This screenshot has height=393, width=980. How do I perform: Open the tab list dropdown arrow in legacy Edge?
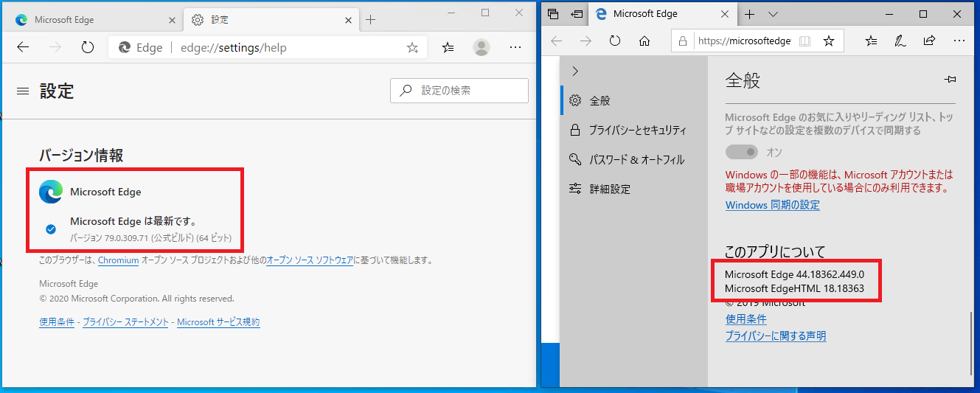click(x=773, y=14)
